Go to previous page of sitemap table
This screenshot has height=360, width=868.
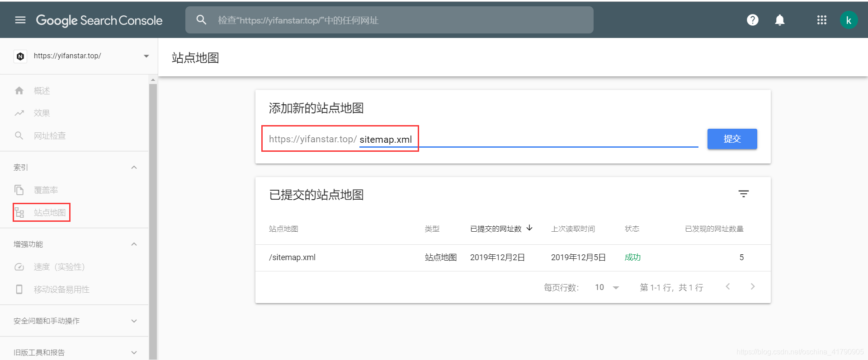coord(728,286)
